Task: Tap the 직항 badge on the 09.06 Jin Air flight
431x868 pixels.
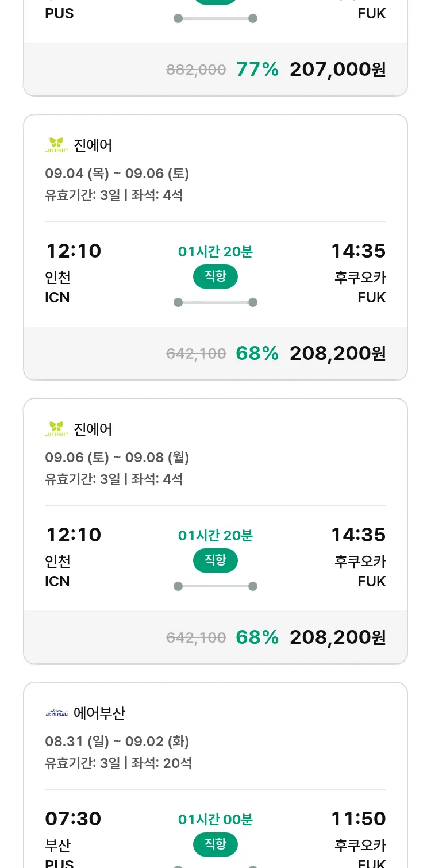Action: click(x=215, y=560)
